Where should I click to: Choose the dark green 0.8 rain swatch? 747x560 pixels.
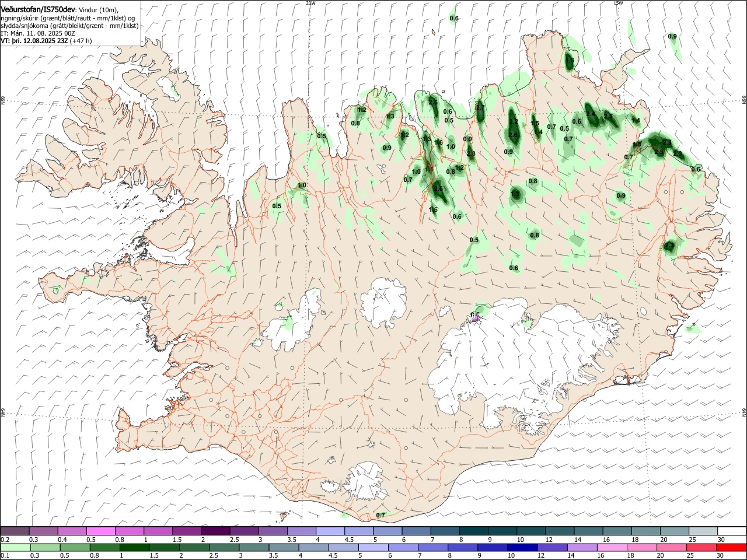[104, 547]
